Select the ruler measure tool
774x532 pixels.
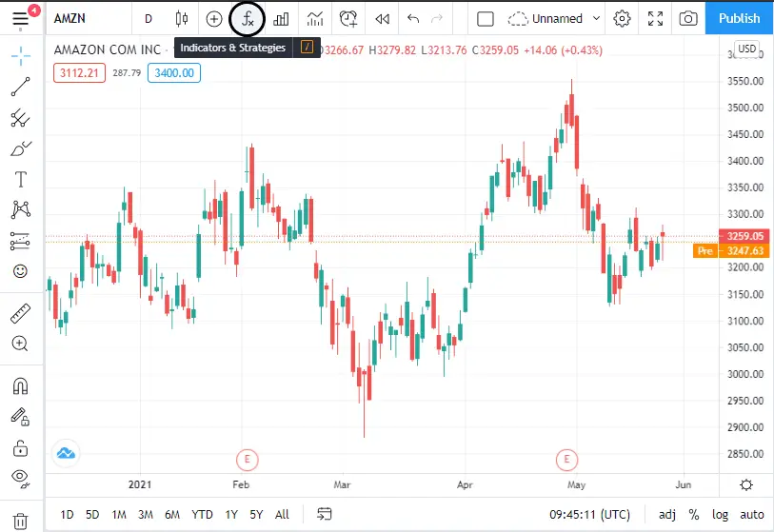pos(21,313)
